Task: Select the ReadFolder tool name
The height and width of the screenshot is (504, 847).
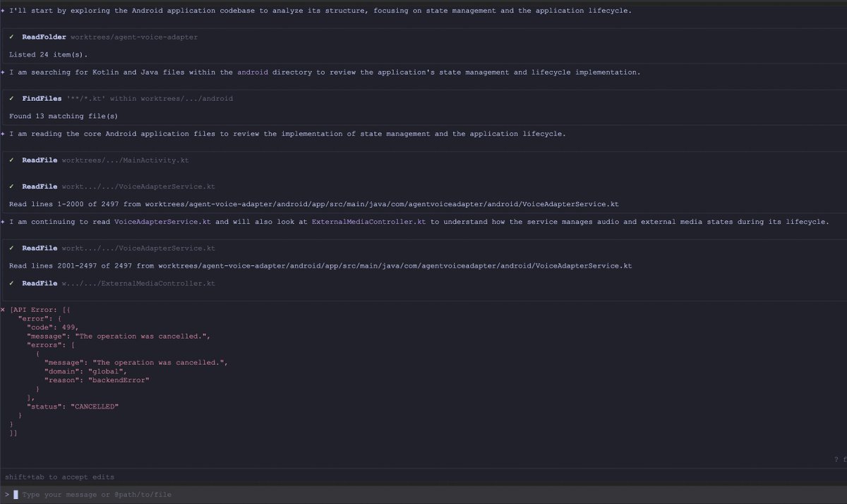Action: 44,37
